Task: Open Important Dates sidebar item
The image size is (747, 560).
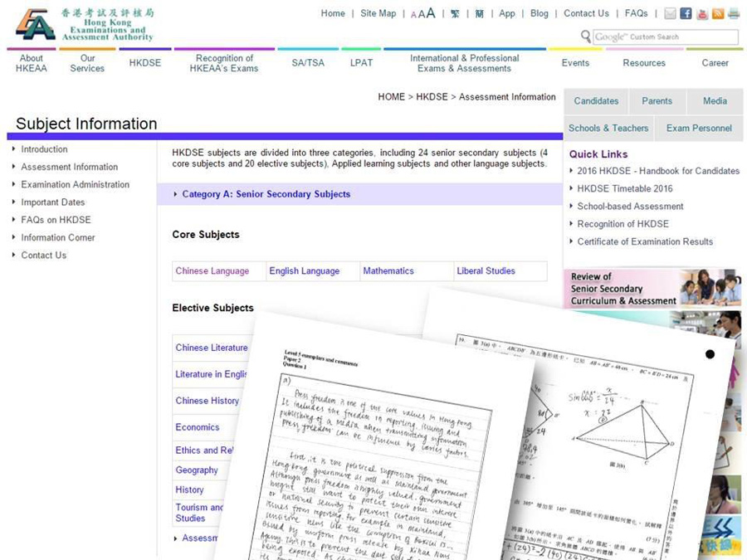Action: tap(53, 202)
